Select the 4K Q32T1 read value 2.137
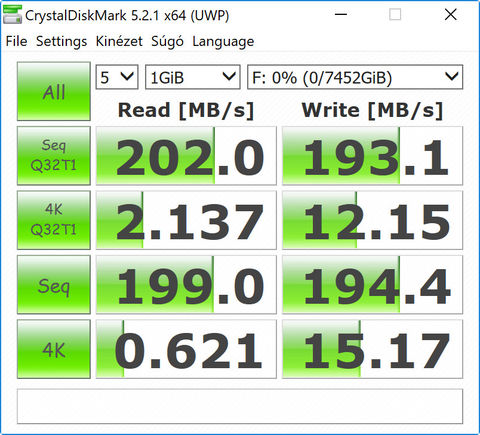This screenshot has width=480, height=435. pyautogui.click(x=186, y=220)
